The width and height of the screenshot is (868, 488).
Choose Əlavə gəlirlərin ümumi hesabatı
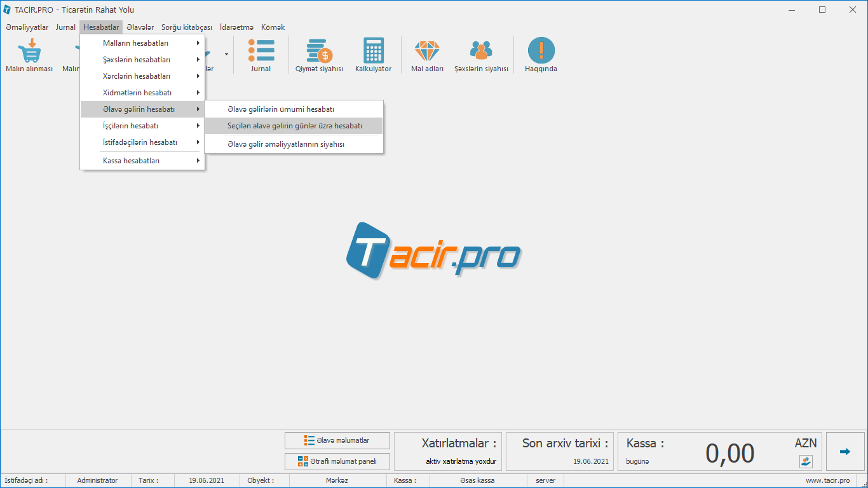pyautogui.click(x=280, y=109)
